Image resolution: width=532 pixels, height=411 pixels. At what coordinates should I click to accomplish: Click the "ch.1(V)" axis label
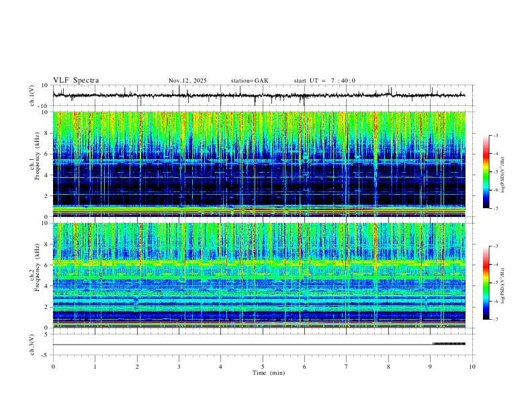pos(32,95)
